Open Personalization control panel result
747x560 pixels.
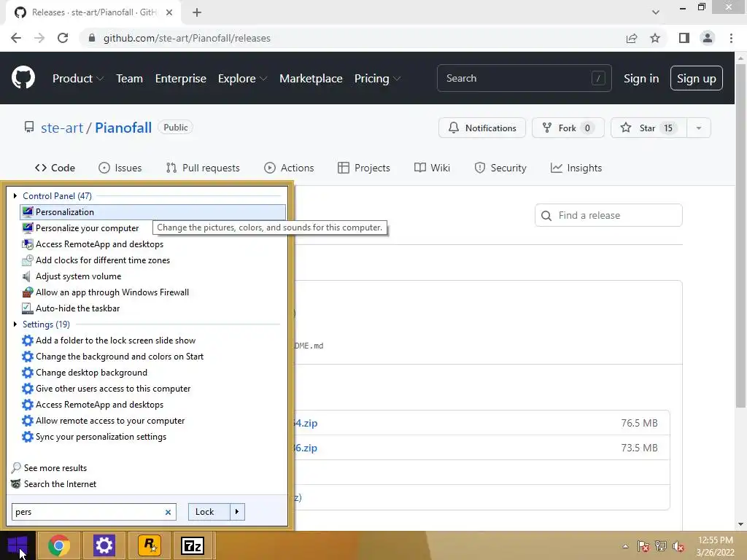153,212
